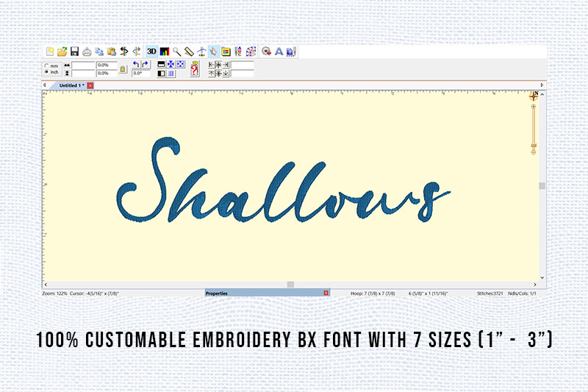588x392 pixels.
Task: Click the multicolor fabric pattern icon
Action: 251,51
